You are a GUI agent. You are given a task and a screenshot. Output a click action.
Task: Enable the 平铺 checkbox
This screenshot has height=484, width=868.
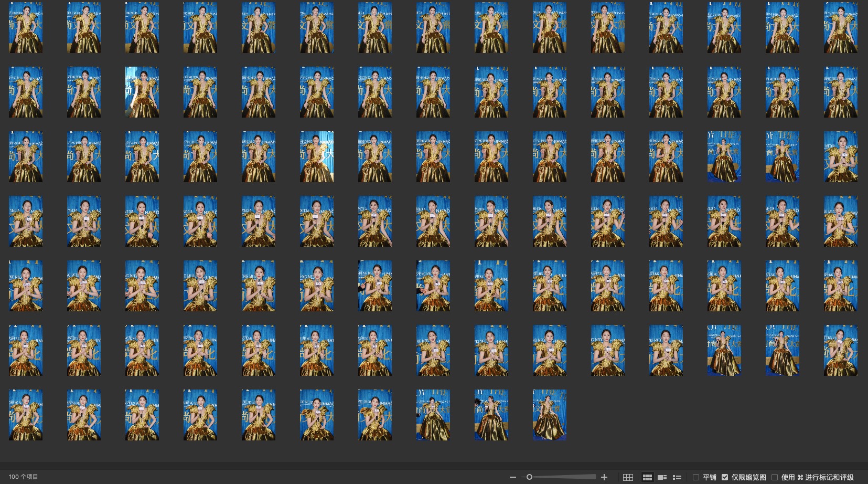(x=696, y=477)
